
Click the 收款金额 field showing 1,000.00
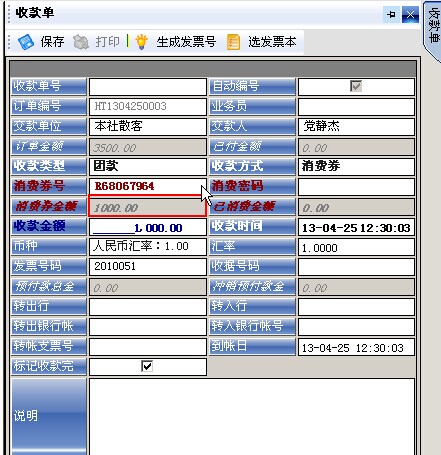(x=148, y=227)
